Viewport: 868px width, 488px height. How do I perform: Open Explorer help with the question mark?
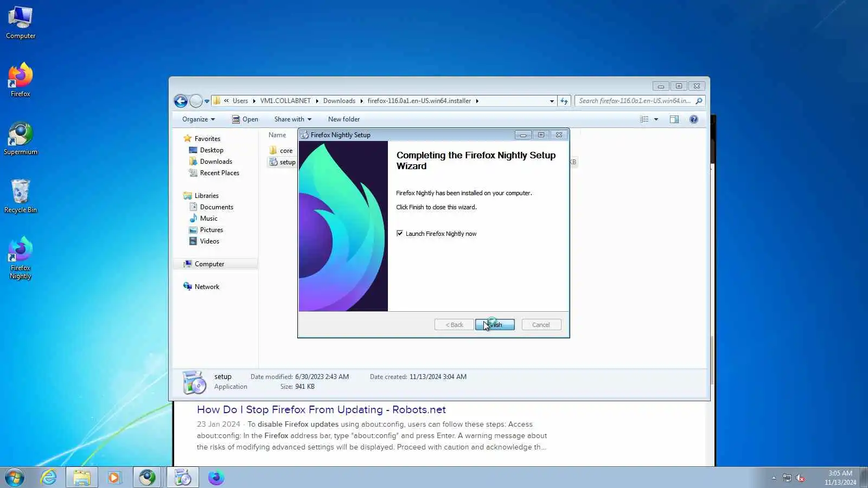(x=693, y=119)
